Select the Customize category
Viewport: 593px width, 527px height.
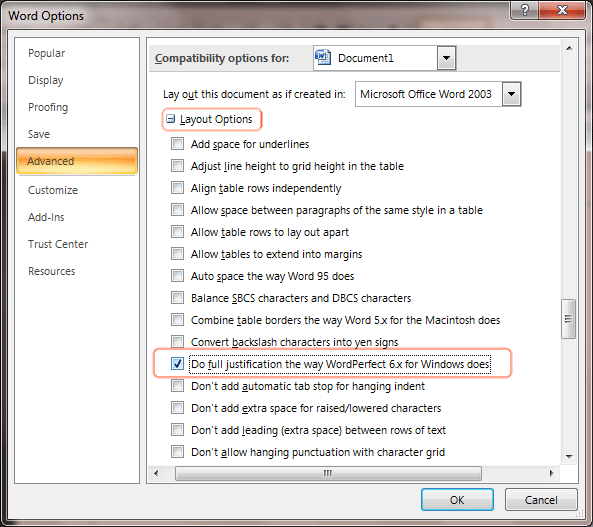53,190
